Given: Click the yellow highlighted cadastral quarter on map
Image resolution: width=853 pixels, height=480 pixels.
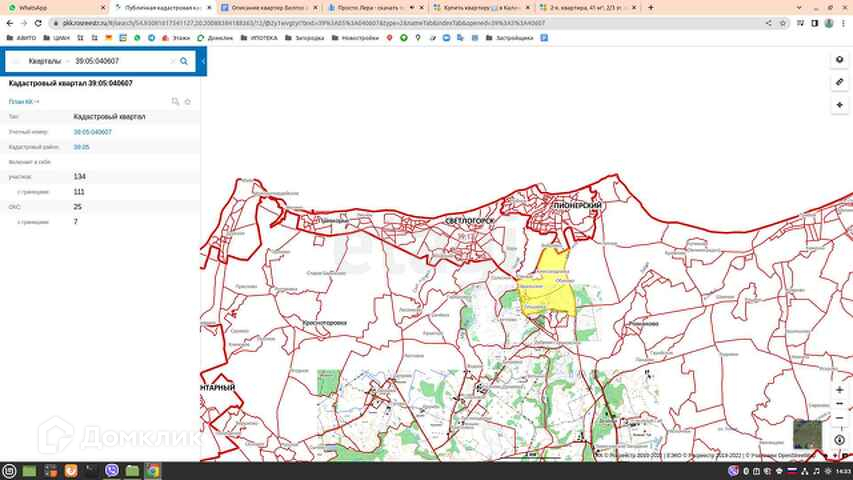Looking at the screenshot, I should [x=549, y=288].
